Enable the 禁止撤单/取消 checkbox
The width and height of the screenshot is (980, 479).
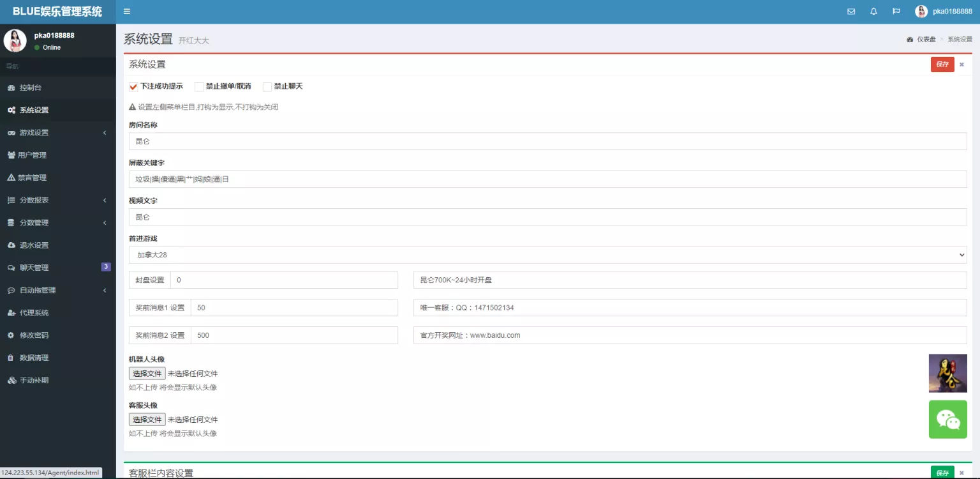point(199,87)
